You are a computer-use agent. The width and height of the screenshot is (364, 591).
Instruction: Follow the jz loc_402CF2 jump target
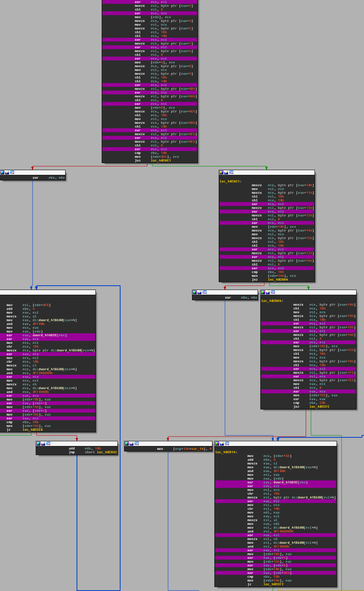pos(273,584)
